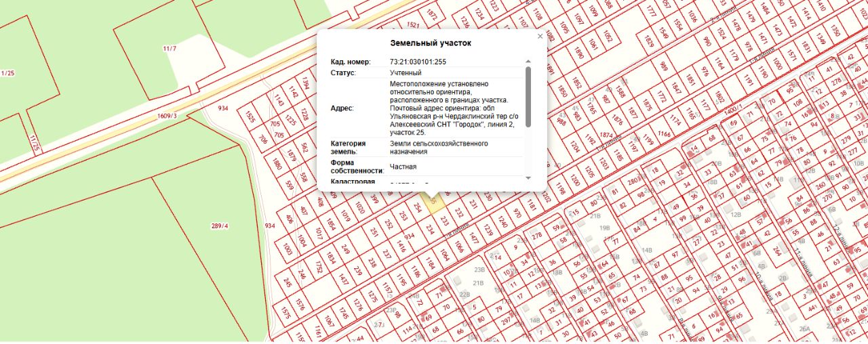Select road parcel 1609/3
This screenshot has height=344, width=868.
167,116
